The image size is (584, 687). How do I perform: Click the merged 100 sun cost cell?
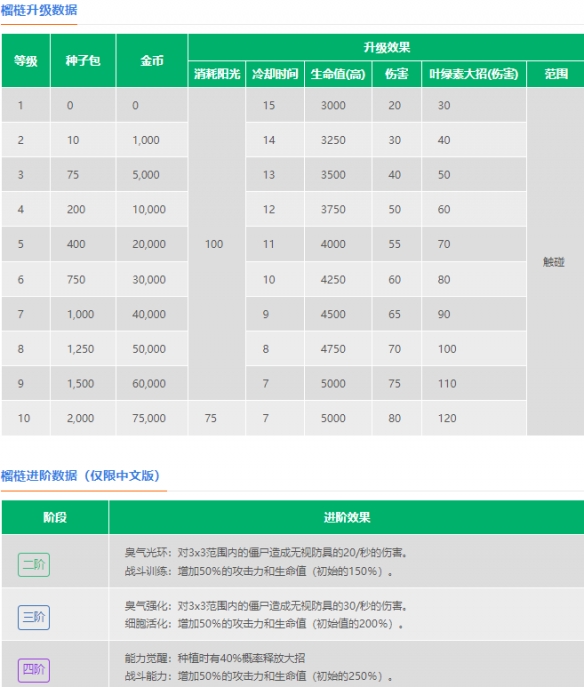(217, 244)
